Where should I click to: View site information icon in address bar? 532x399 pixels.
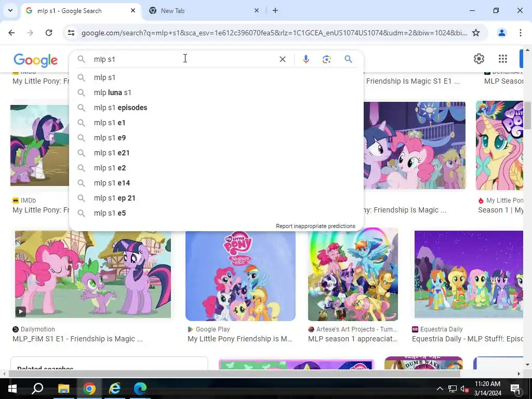71,33
